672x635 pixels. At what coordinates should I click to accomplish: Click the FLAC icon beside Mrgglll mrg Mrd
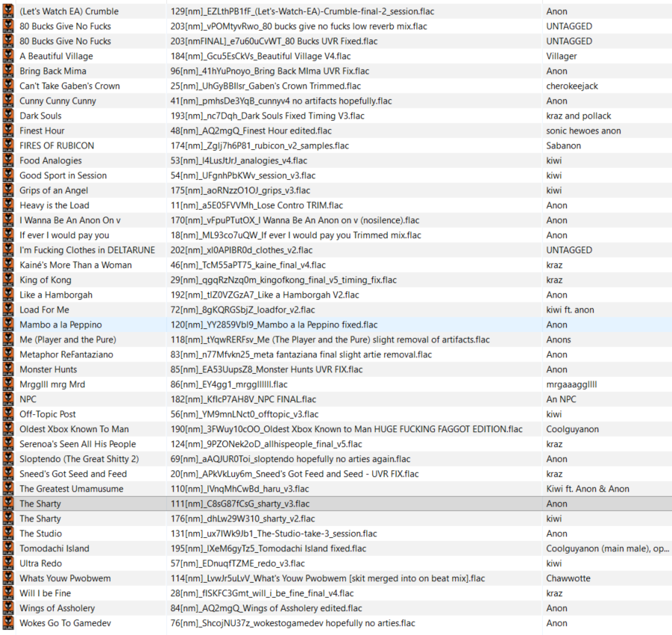(x=8, y=384)
